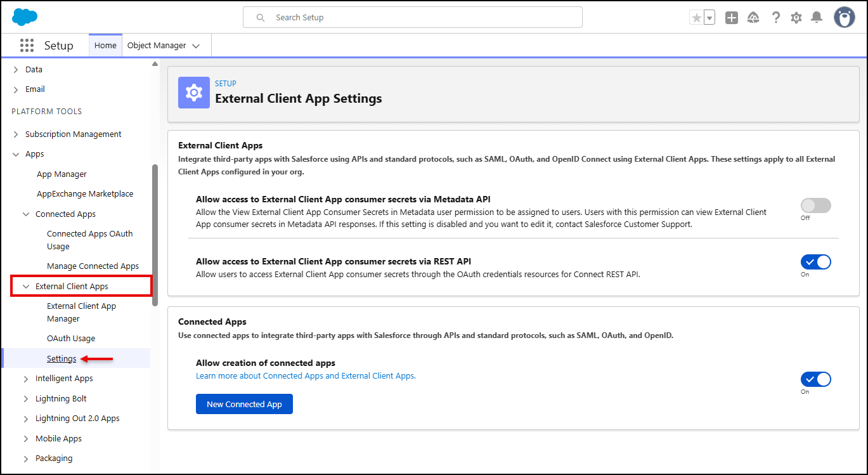
Task: Open the user profile avatar
Action: click(x=844, y=18)
